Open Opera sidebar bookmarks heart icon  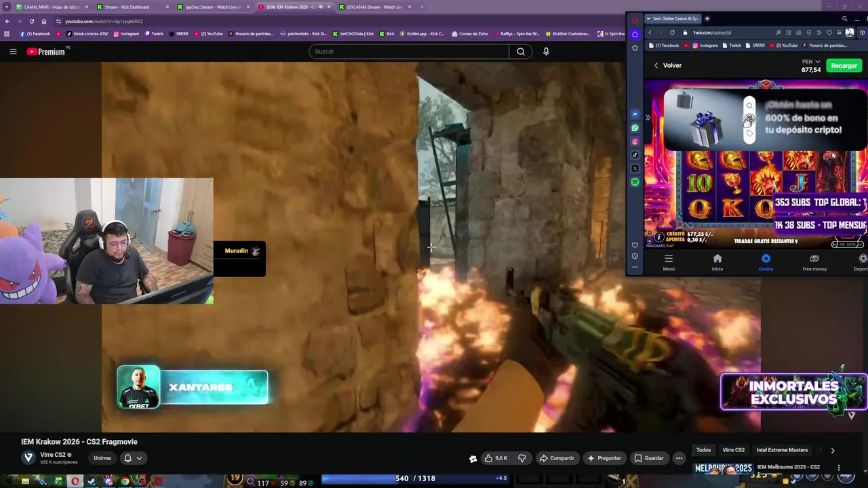[x=635, y=245]
